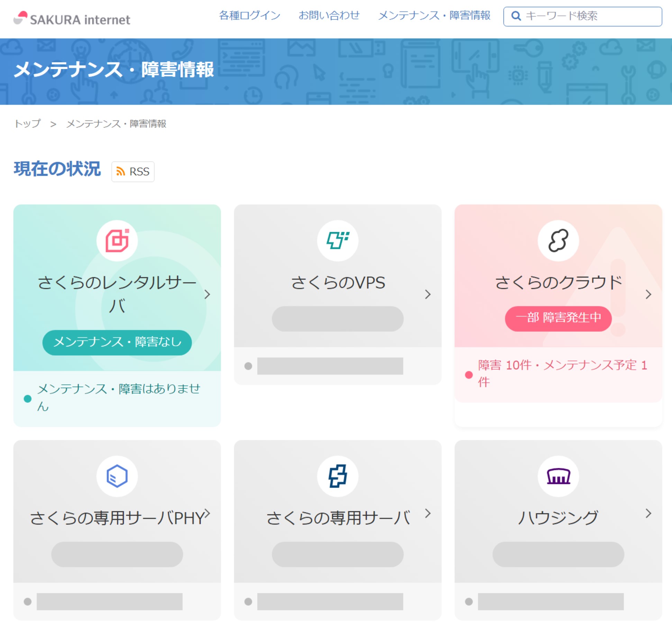
Task: Click the green status dot in レンタルサーバ card
Action: pos(28,399)
